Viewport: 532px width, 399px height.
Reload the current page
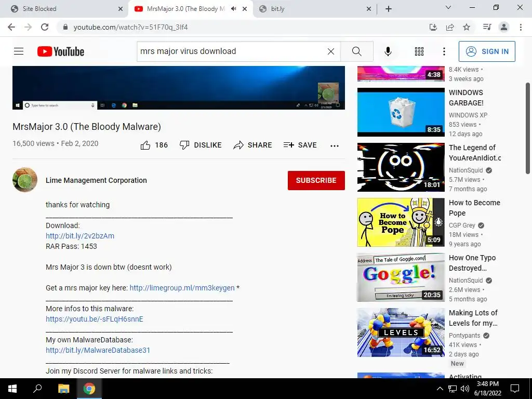pyautogui.click(x=45, y=27)
